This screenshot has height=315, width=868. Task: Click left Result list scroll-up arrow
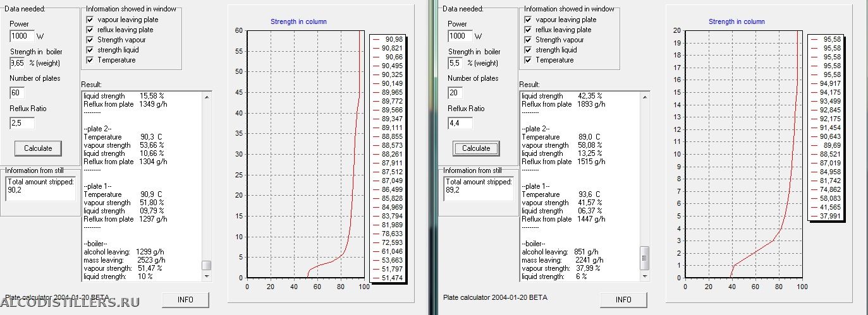point(206,96)
